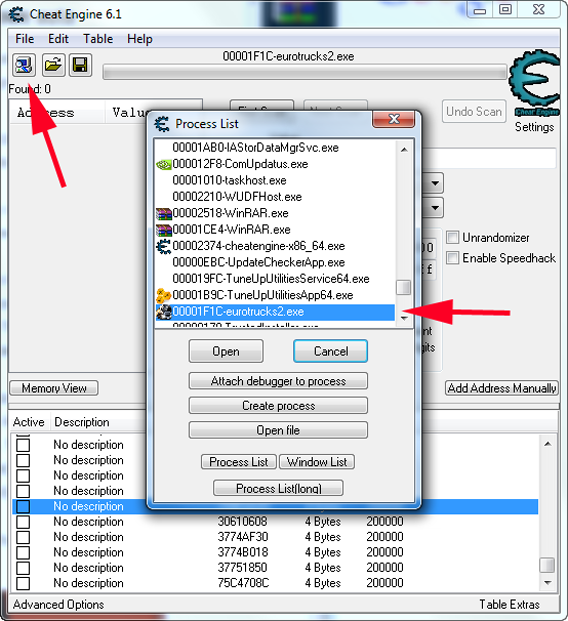Click Cancel in Process List dialog
The height and width of the screenshot is (621, 568).
331,351
